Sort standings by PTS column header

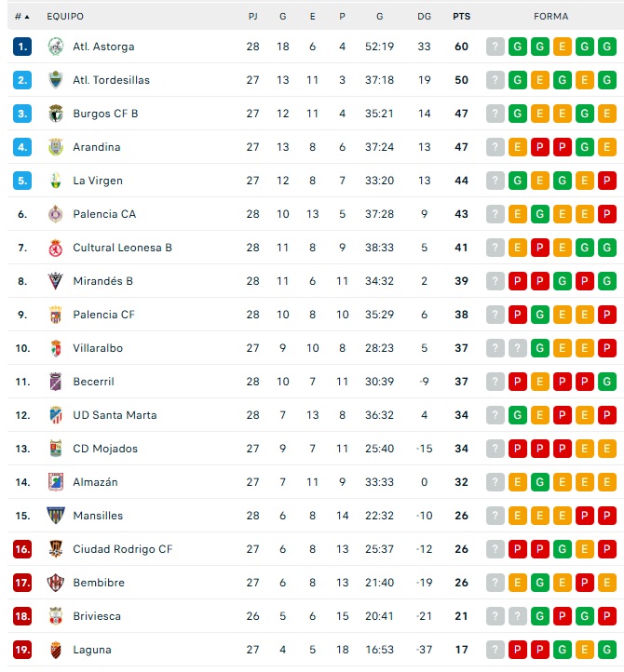[461, 17]
